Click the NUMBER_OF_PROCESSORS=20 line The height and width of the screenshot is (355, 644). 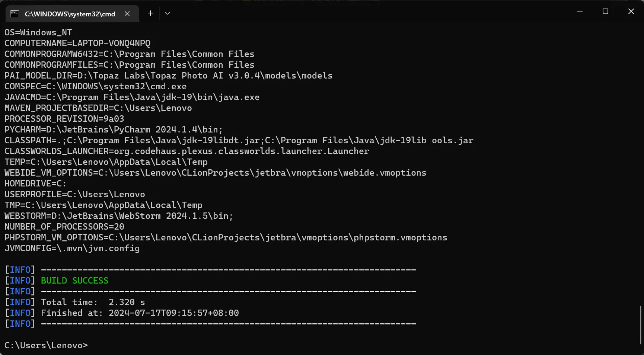[x=64, y=227]
